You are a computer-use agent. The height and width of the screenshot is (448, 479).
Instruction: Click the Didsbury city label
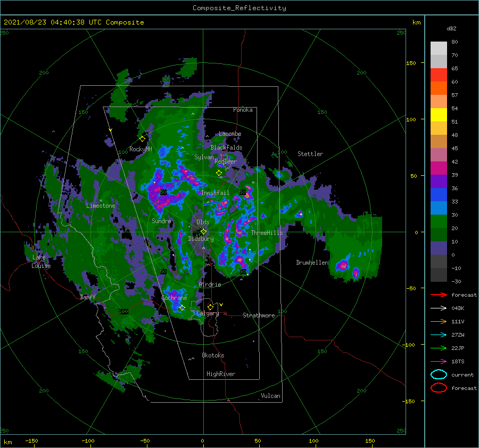coord(201,239)
